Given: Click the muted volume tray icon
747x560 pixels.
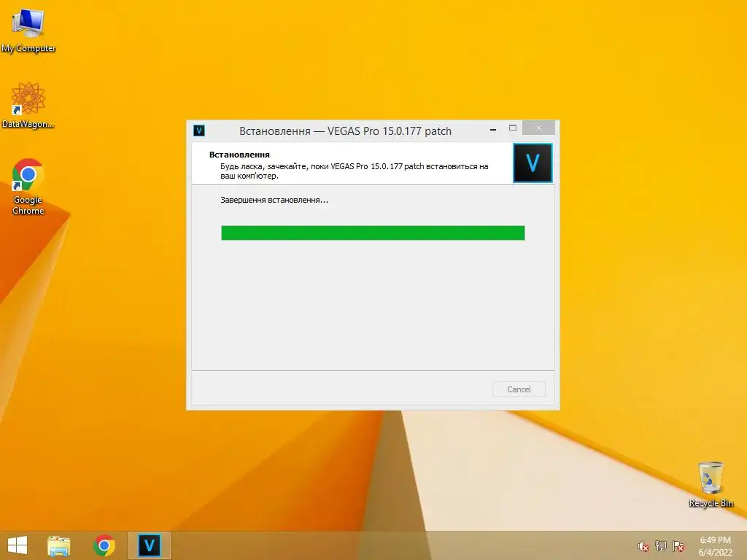Looking at the screenshot, I should (643, 546).
